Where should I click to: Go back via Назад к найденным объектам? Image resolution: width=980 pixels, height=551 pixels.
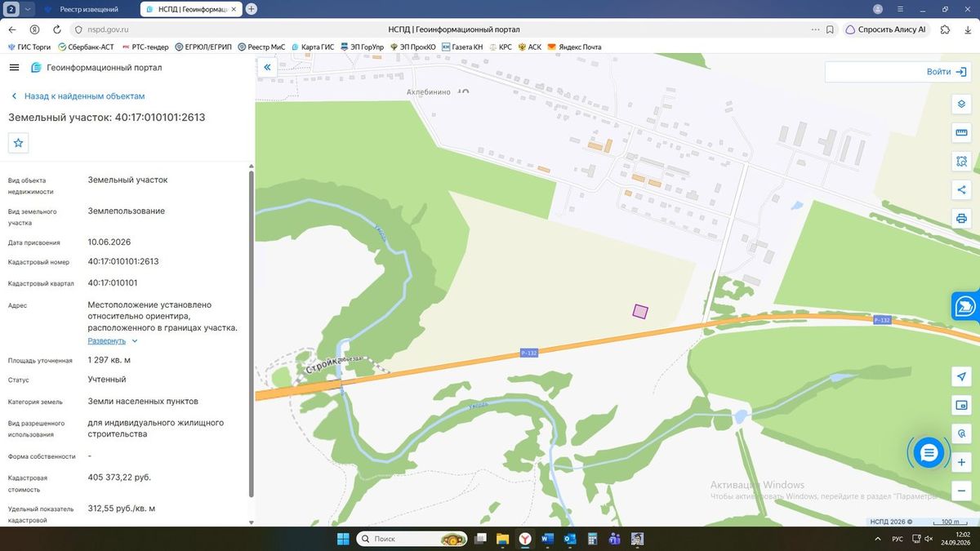point(78,96)
